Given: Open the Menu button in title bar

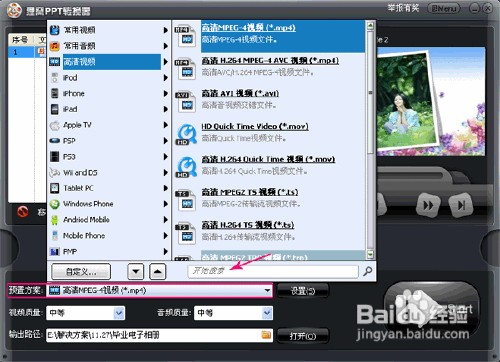Looking at the screenshot, I should [444, 8].
